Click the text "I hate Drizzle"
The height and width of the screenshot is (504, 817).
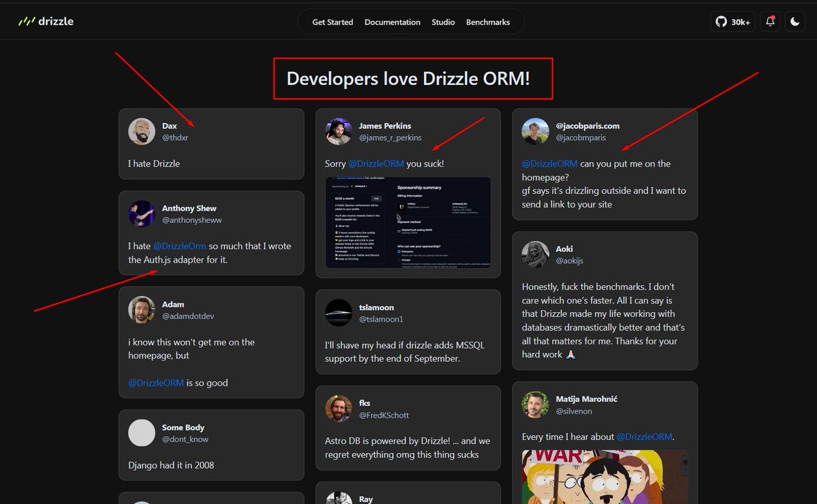154,164
